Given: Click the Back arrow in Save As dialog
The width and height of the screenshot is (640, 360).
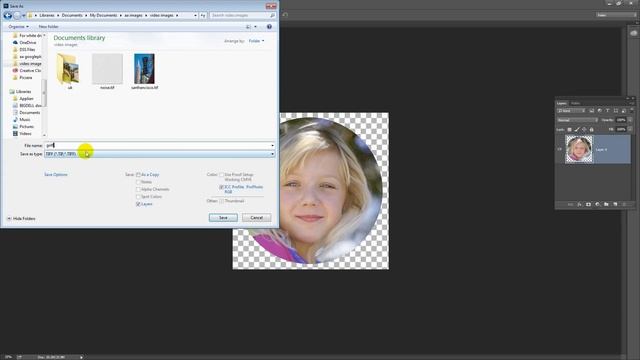Looking at the screenshot, I should point(7,16).
